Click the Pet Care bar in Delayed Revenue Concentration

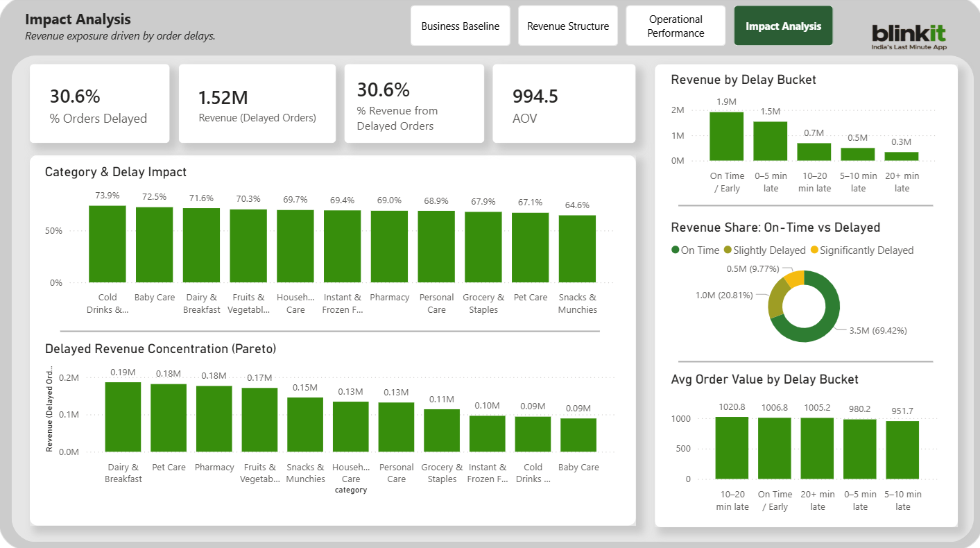pos(169,416)
